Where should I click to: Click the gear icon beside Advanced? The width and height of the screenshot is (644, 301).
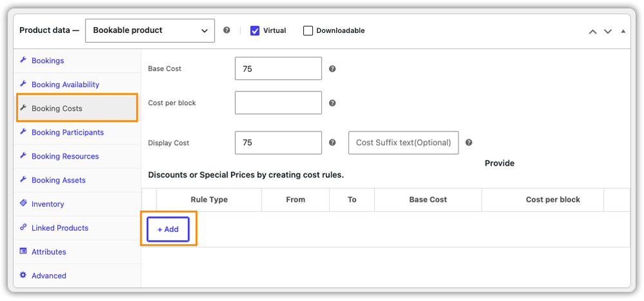tap(23, 275)
